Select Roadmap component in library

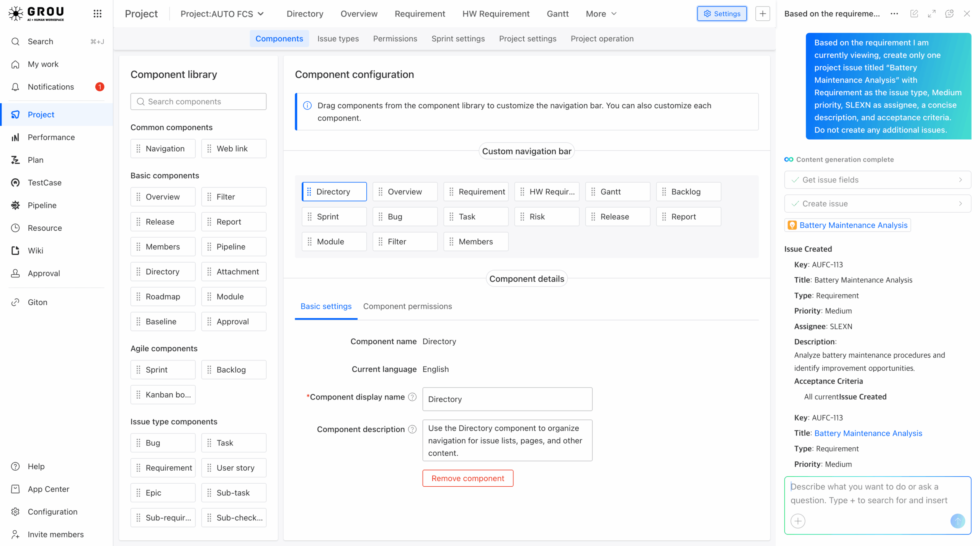click(163, 297)
